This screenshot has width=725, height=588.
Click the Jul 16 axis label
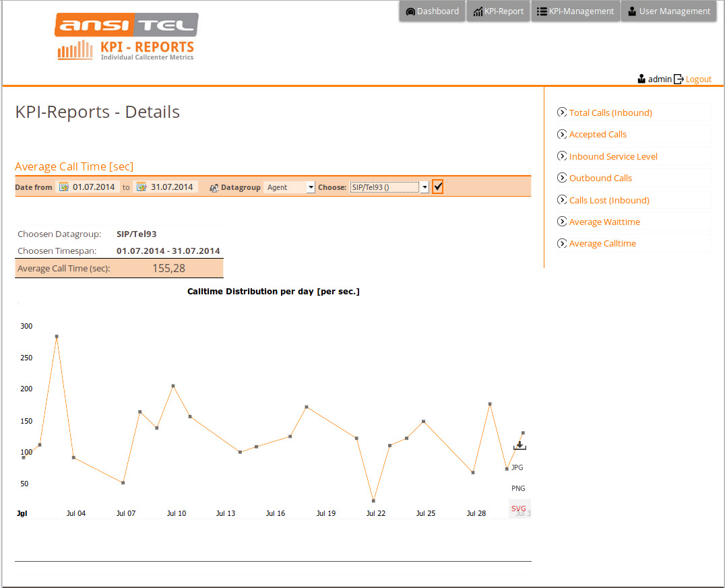276,513
